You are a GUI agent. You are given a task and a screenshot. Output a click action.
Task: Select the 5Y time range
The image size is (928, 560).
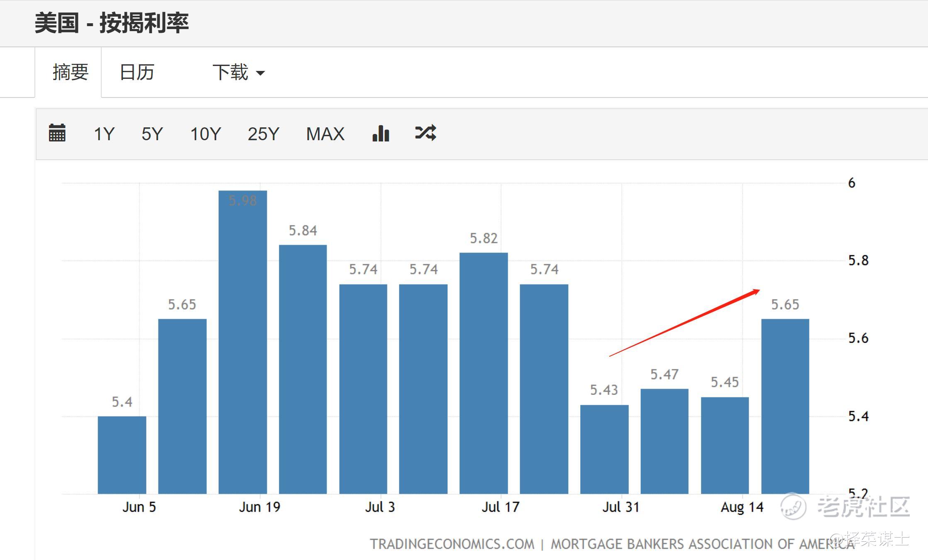tap(152, 134)
